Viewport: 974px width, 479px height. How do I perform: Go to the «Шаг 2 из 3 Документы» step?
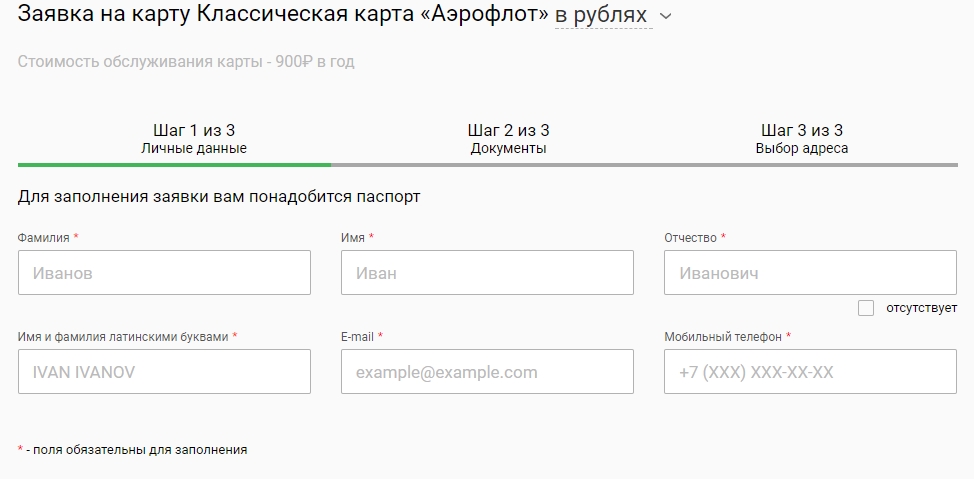click(508, 139)
